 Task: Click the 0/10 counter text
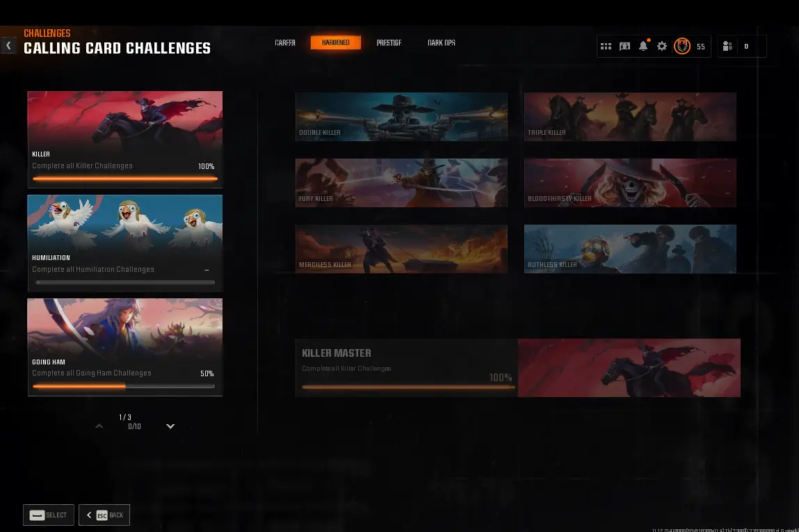pyautogui.click(x=134, y=426)
